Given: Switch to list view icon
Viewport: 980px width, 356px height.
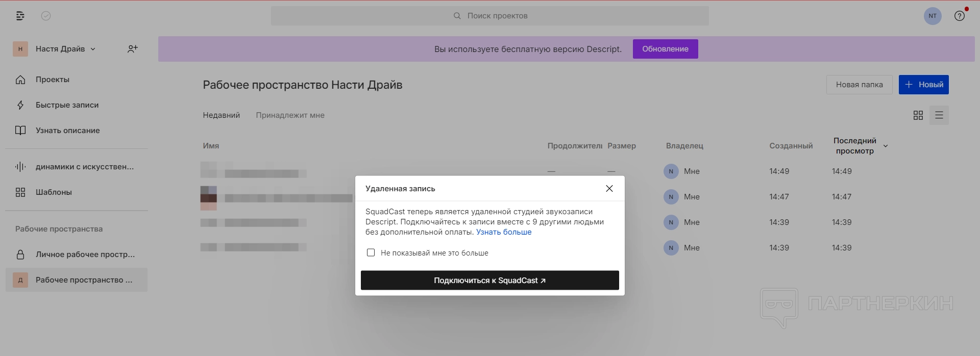Looking at the screenshot, I should pos(939,115).
